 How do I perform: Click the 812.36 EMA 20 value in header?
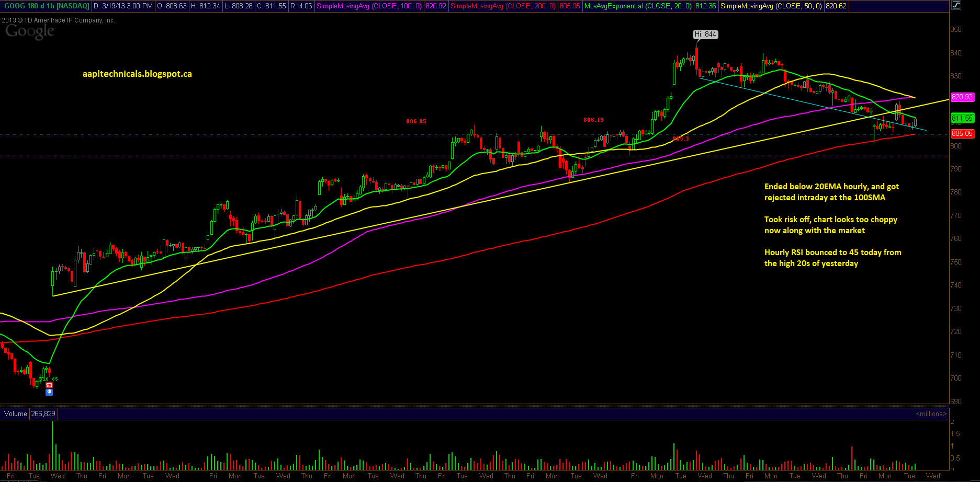706,6
